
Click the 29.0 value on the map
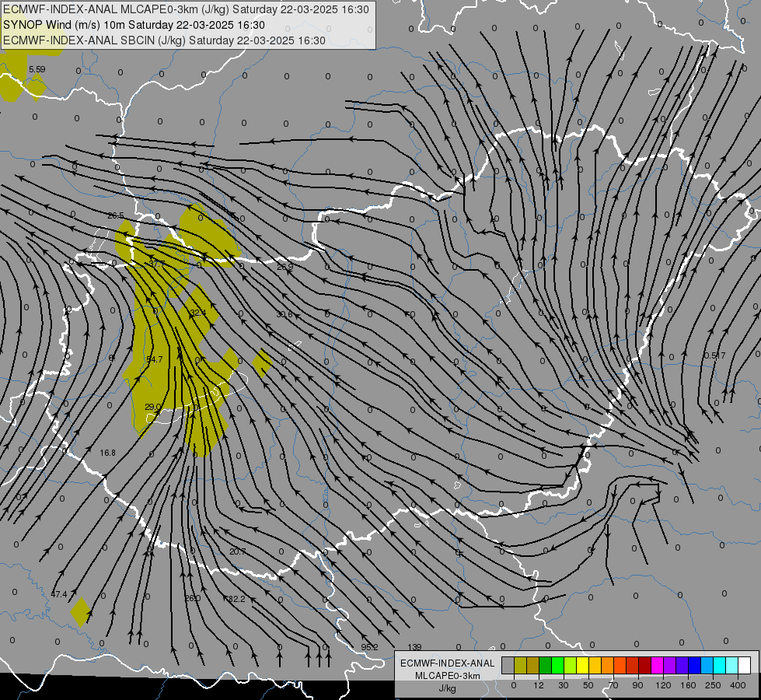pos(152,407)
